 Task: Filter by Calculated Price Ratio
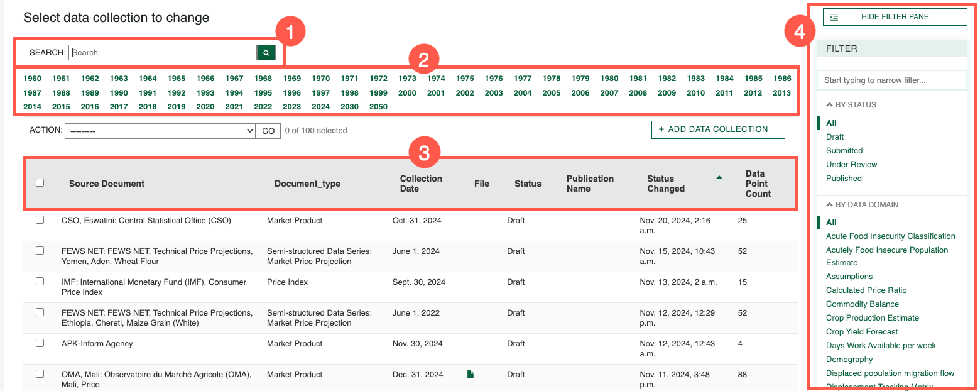click(x=866, y=290)
